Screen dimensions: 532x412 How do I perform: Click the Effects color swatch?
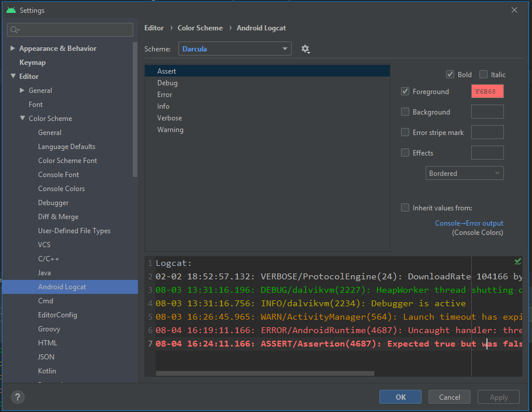[487, 153]
